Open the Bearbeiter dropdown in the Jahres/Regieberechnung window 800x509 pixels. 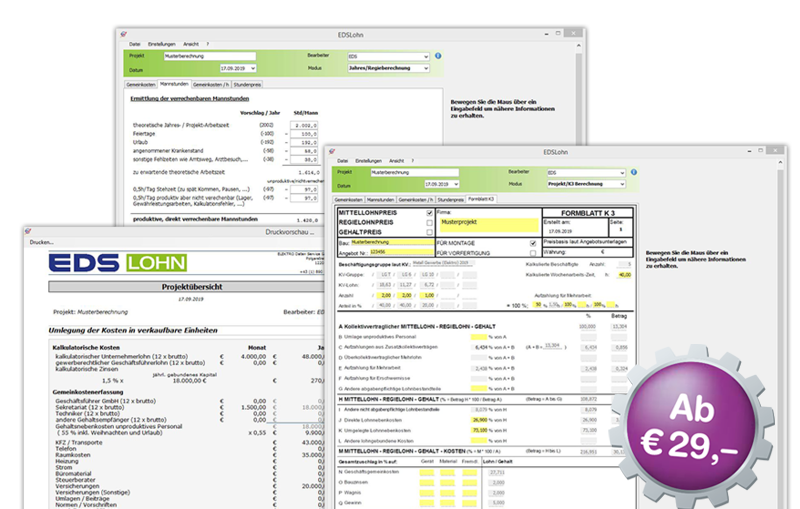[x=388, y=56]
